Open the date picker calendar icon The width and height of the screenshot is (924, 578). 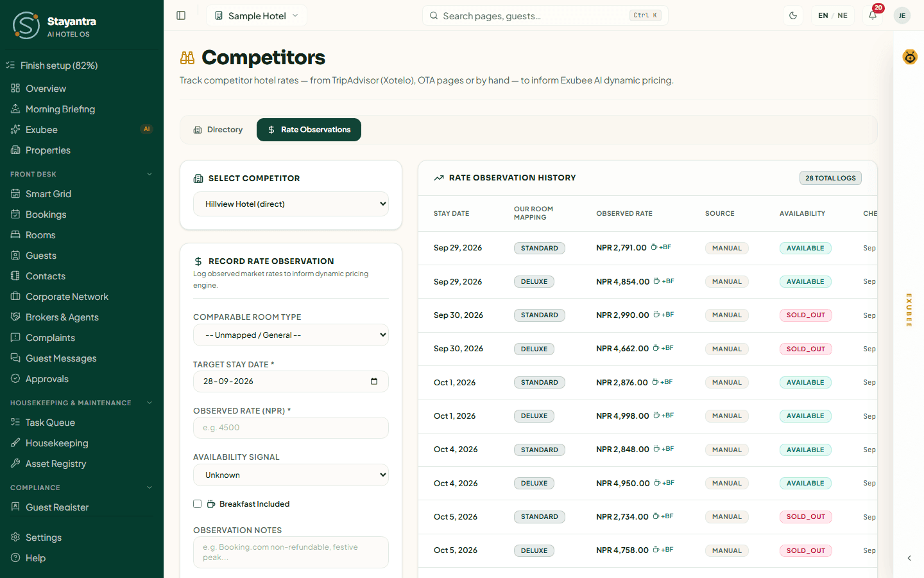[x=374, y=381]
